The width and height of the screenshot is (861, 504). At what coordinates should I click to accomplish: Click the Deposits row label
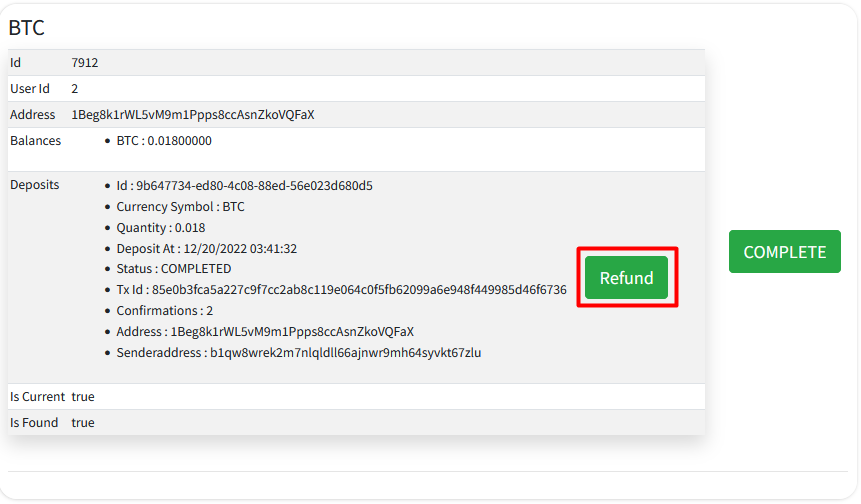coord(35,184)
